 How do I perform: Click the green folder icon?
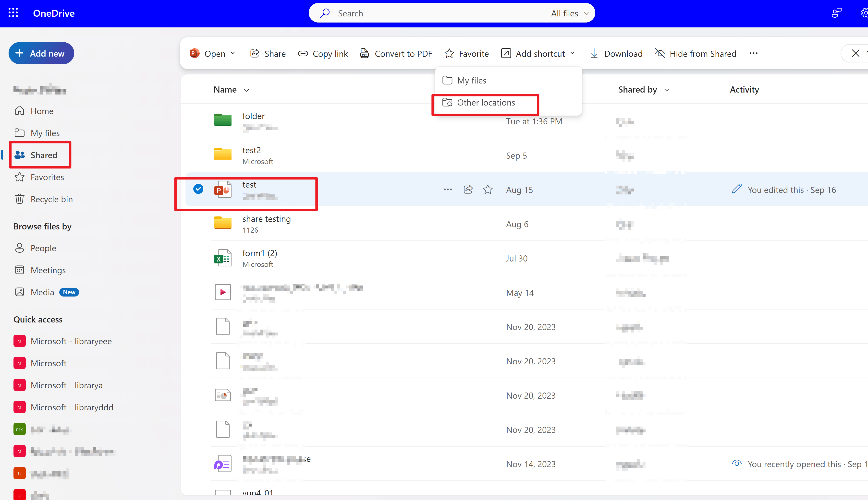click(x=223, y=120)
